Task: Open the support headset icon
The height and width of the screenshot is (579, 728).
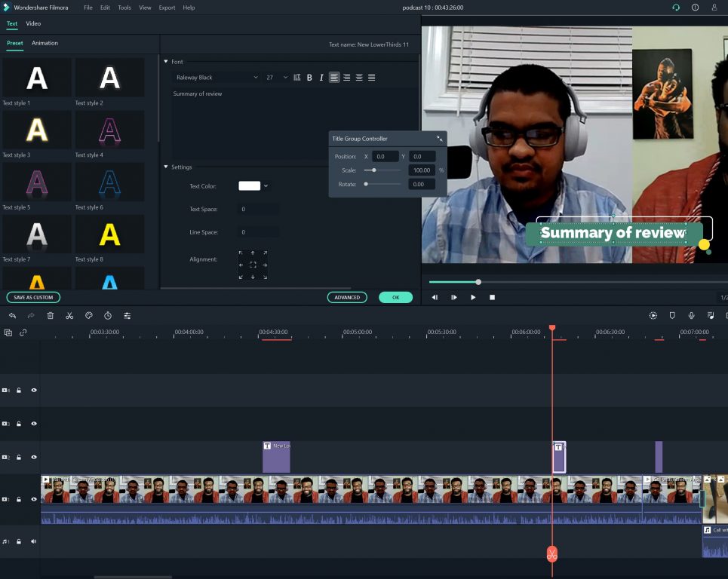Action: coord(676,8)
